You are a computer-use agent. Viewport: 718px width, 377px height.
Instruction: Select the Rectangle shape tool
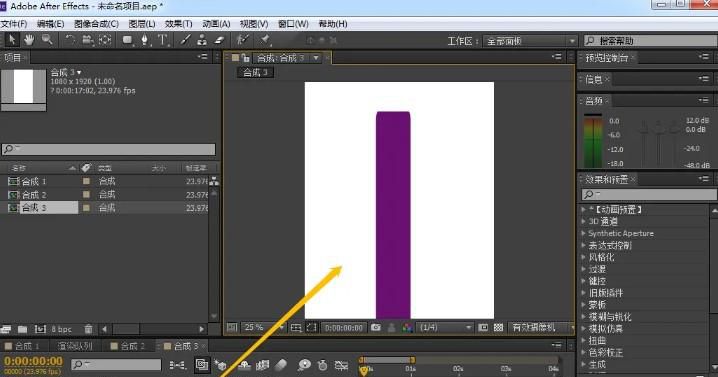[x=127, y=40]
